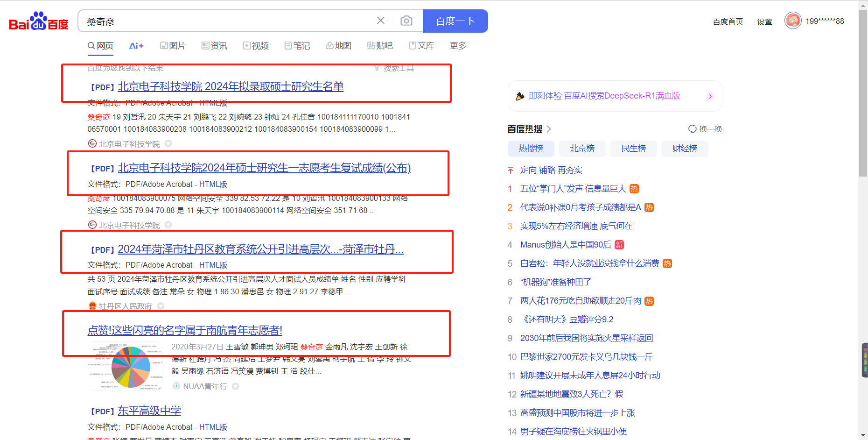
Task: Focus the search input containing 桑奇彦
Action: [x=229, y=21]
